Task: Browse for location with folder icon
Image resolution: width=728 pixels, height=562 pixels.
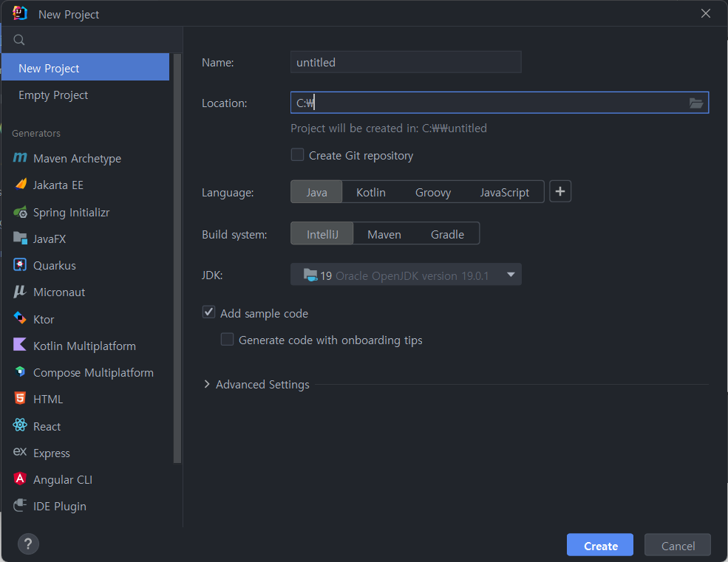Action: (695, 103)
